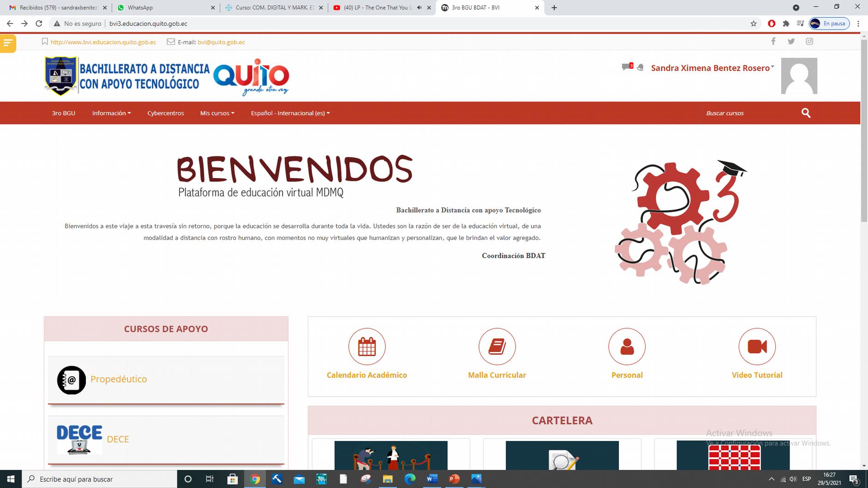This screenshot has width=868, height=488.
Task: Open the Chrome profile En pausa button
Action: point(829,24)
